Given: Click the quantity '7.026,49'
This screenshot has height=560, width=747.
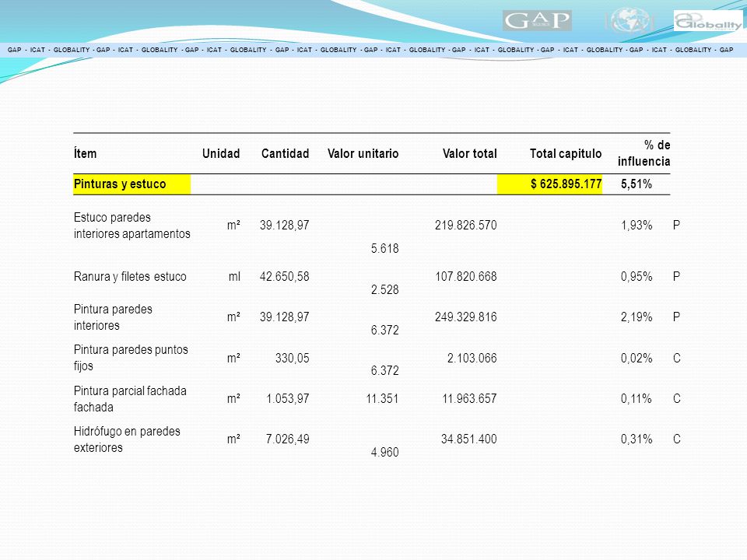Looking at the screenshot, I should (x=288, y=439).
